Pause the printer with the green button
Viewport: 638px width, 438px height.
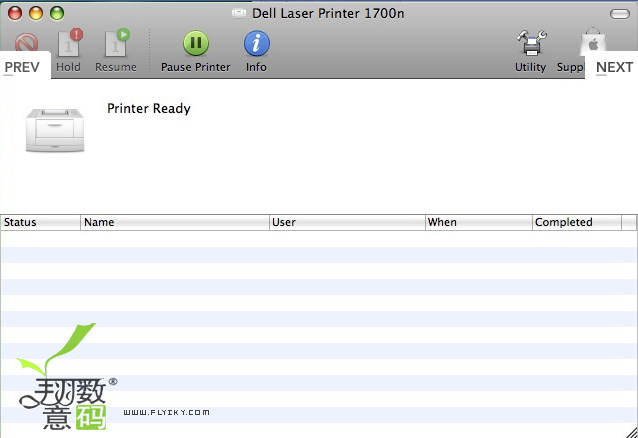(196, 43)
